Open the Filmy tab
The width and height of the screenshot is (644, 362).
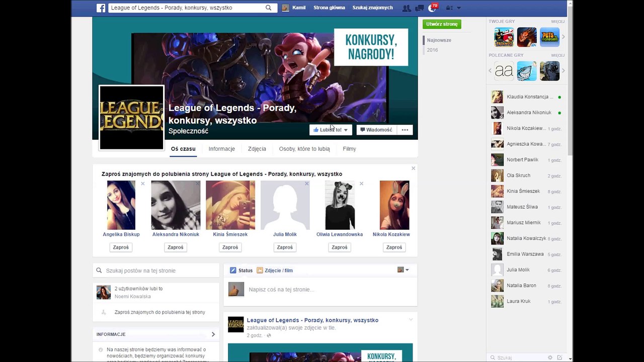coord(349,149)
